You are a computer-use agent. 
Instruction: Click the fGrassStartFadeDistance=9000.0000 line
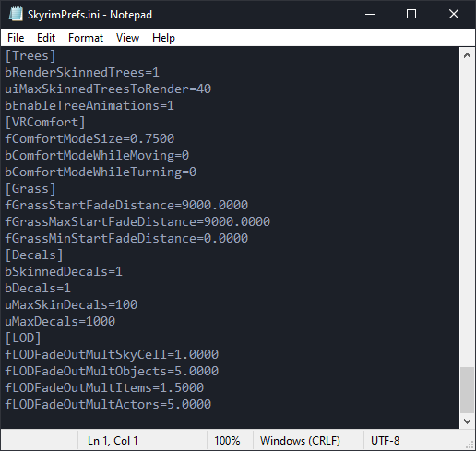click(126, 206)
